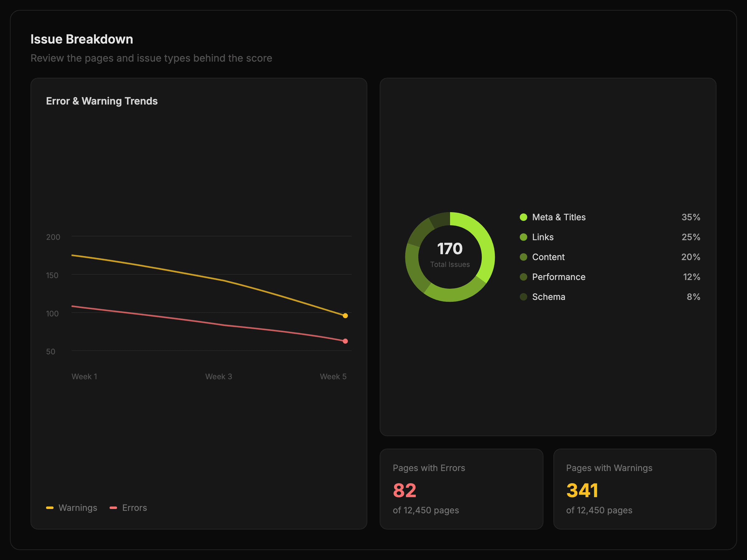
Task: Click the Links legend color dot
Action: (x=524, y=237)
